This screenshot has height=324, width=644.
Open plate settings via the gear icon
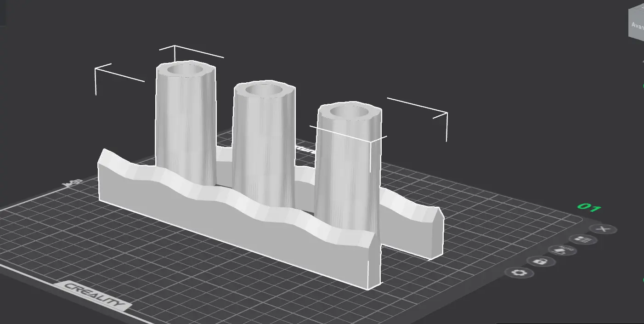point(520,273)
